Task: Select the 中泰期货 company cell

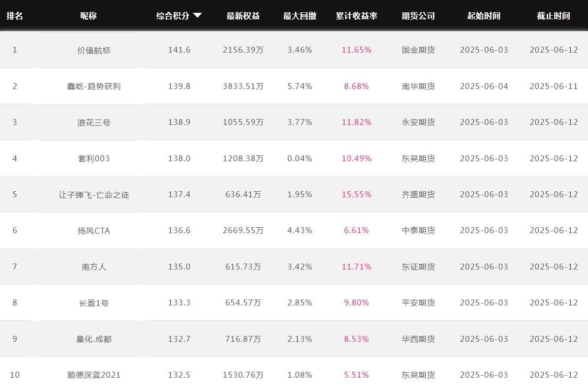Action: click(x=418, y=230)
